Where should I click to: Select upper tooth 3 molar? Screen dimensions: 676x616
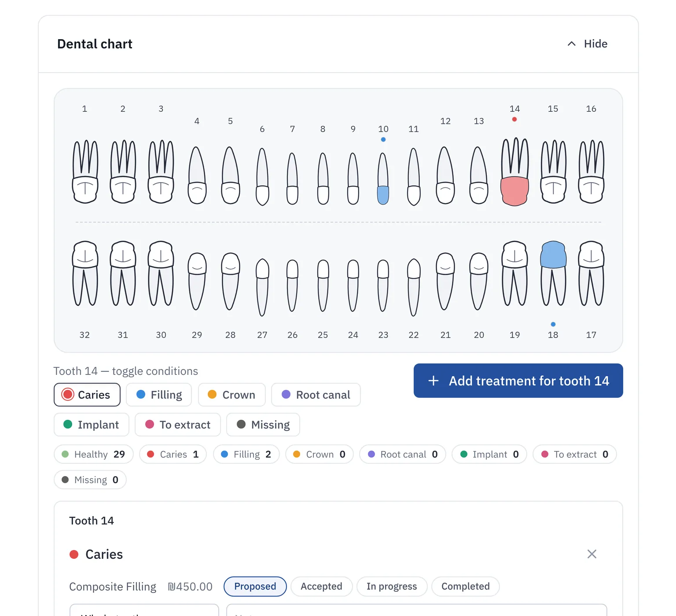coord(161,172)
